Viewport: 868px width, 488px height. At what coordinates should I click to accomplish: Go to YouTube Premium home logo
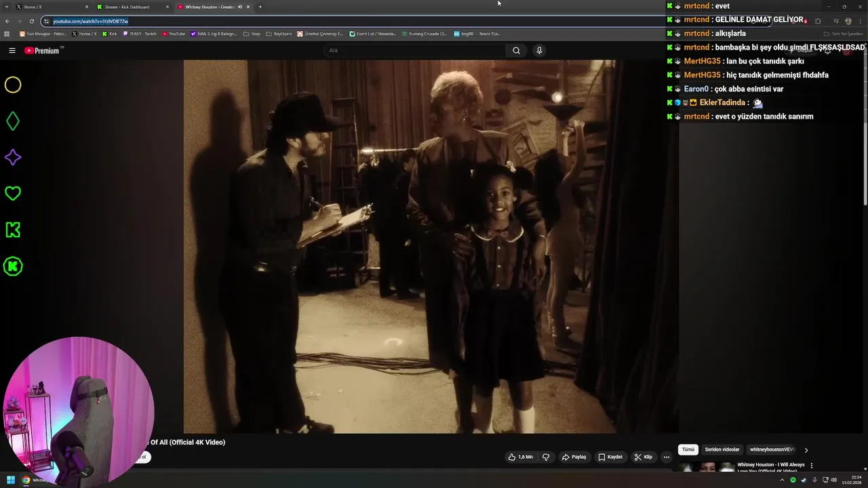(x=43, y=50)
